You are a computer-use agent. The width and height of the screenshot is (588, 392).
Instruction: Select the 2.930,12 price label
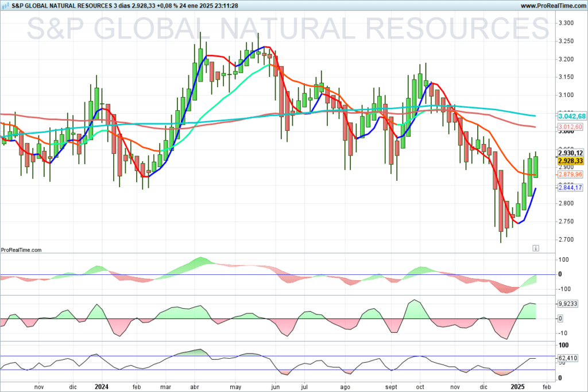pos(570,153)
